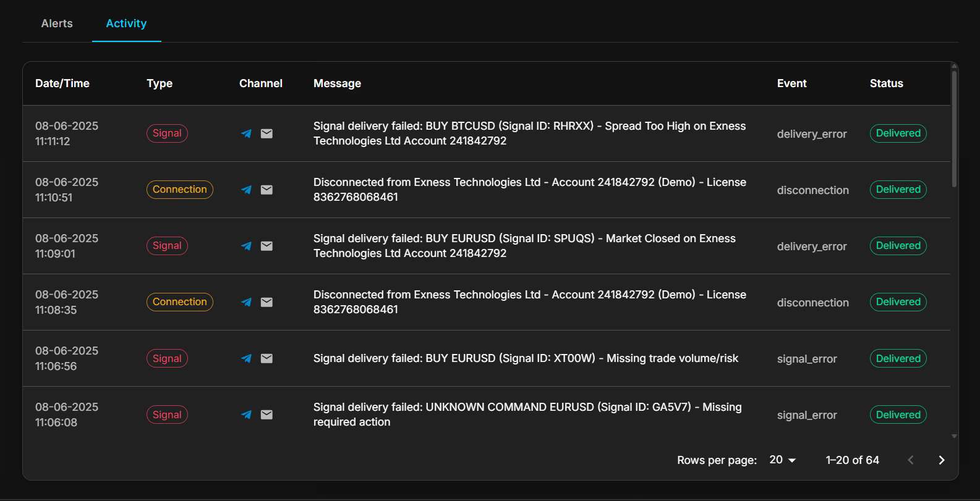Click the 1–20 of 64 pagination text
Image resolution: width=980 pixels, height=501 pixels.
click(853, 460)
